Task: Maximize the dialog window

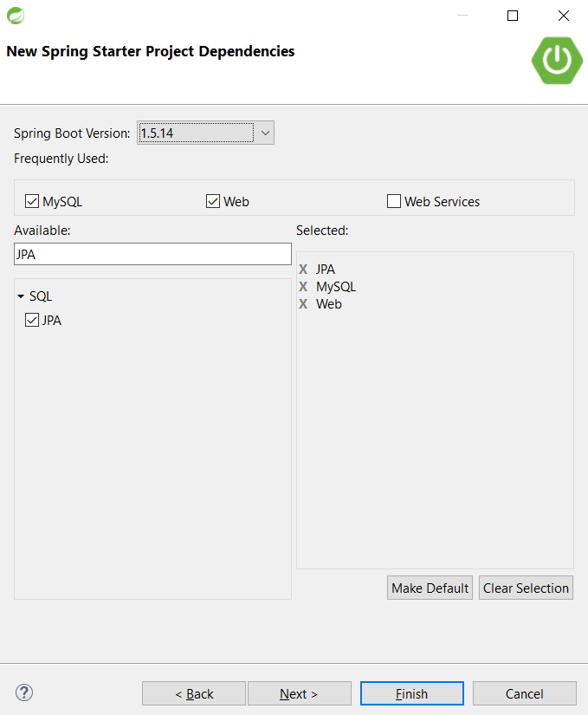Action: tap(513, 16)
